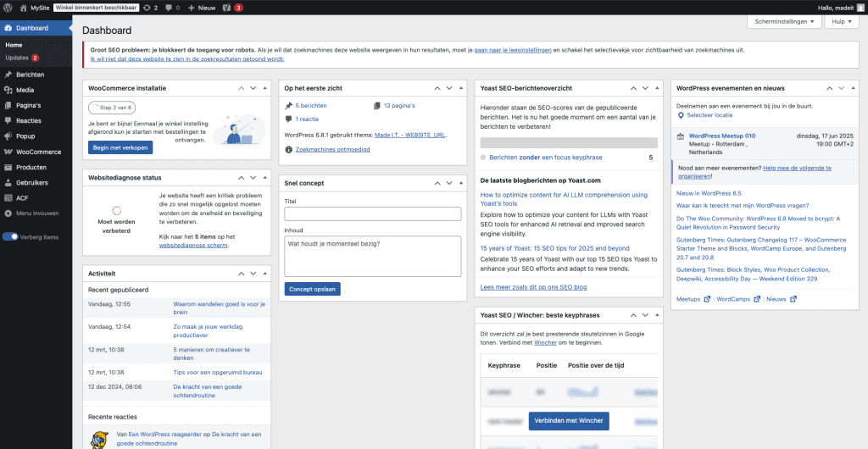Open Tips voor een opgeruimd bureau post

point(218,372)
